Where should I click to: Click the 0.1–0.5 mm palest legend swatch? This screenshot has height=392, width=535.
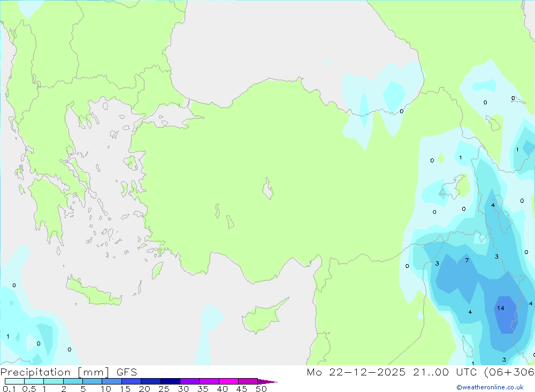pos(14,381)
